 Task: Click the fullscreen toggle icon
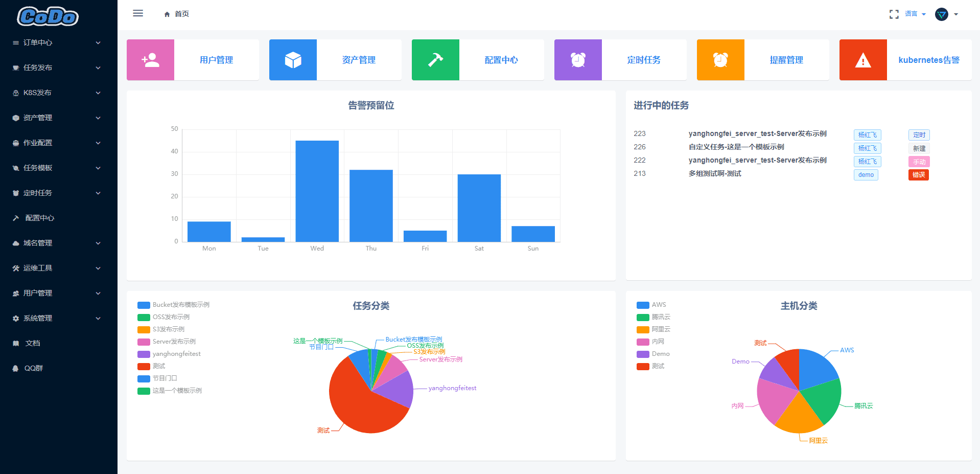coord(894,14)
